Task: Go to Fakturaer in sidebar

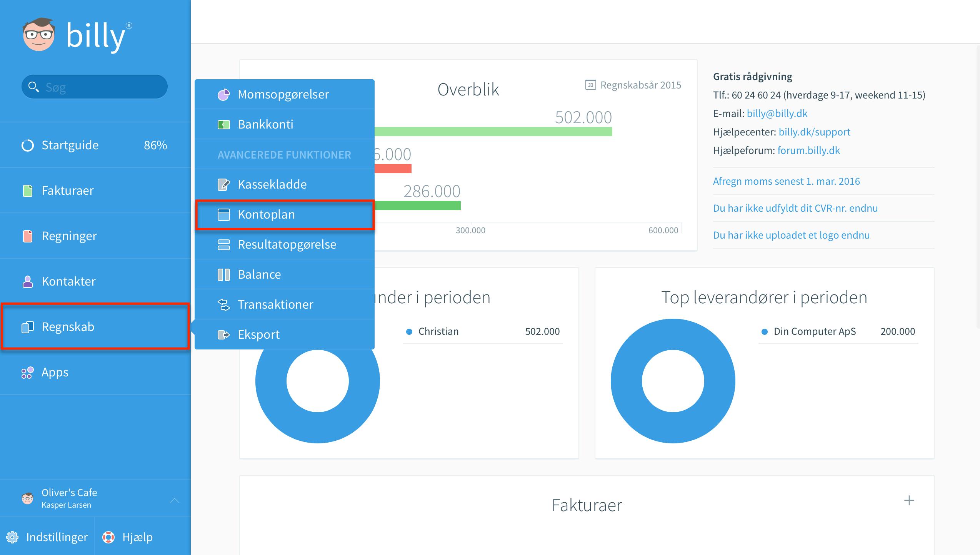Action: click(95, 191)
